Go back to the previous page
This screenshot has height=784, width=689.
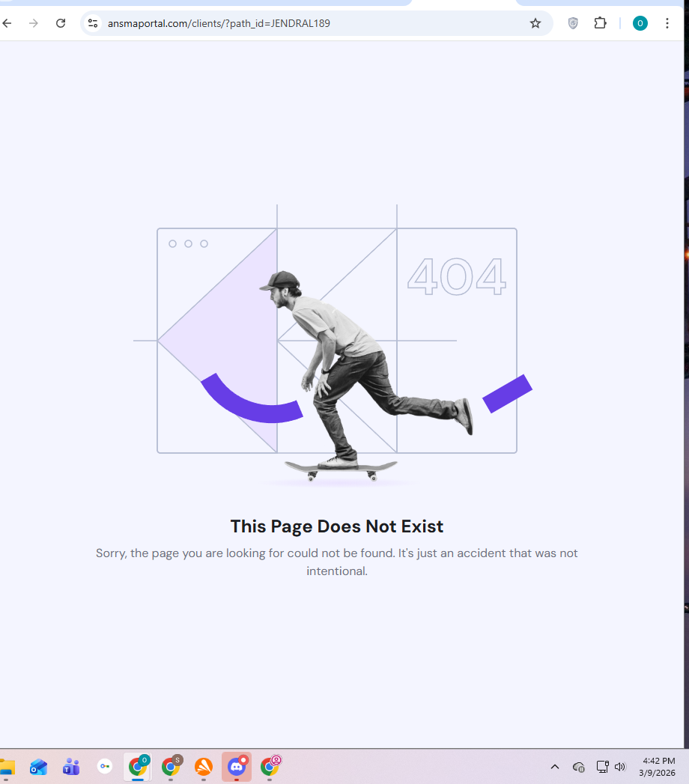7,23
